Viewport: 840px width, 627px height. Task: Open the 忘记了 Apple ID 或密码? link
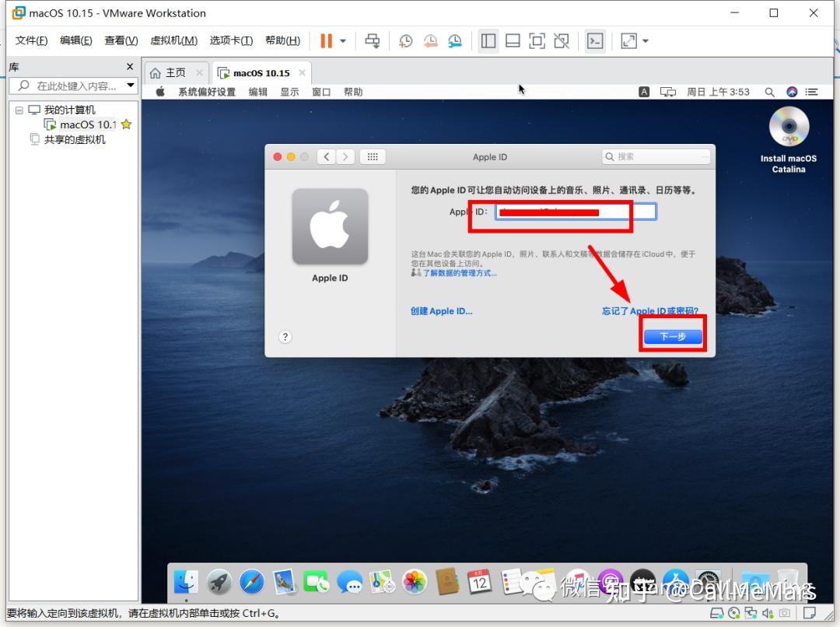(x=649, y=311)
